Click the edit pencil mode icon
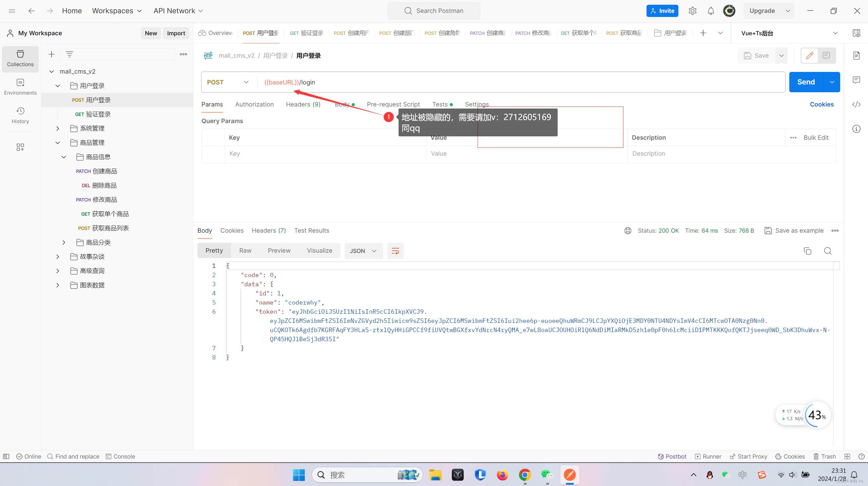This screenshot has width=868, height=486. pos(809,56)
